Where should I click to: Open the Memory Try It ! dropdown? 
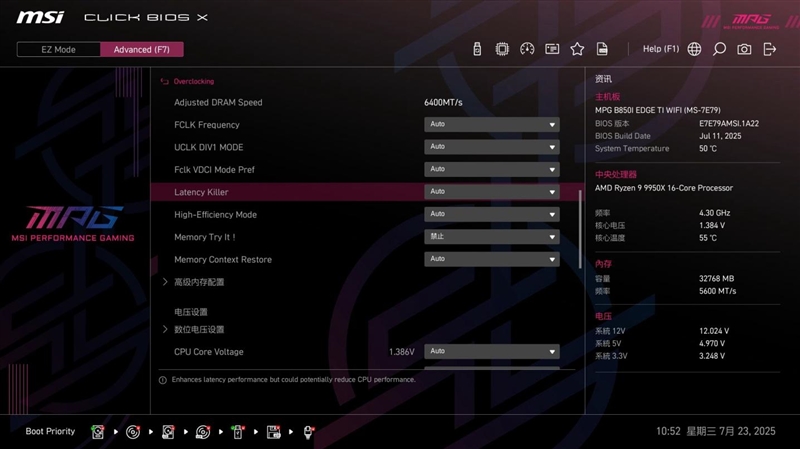coord(492,237)
